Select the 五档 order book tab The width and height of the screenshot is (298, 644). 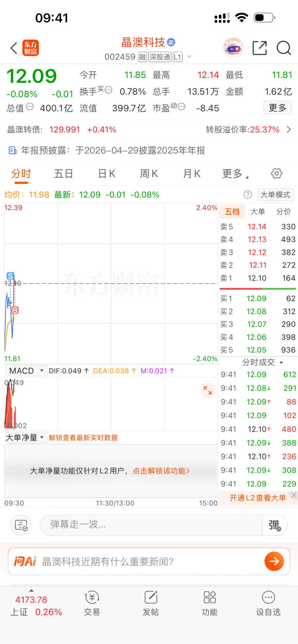[x=232, y=212]
